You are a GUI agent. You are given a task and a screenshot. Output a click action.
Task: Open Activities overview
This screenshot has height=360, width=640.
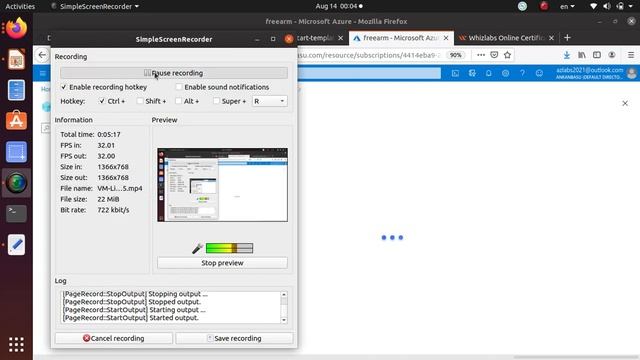tap(20, 6)
